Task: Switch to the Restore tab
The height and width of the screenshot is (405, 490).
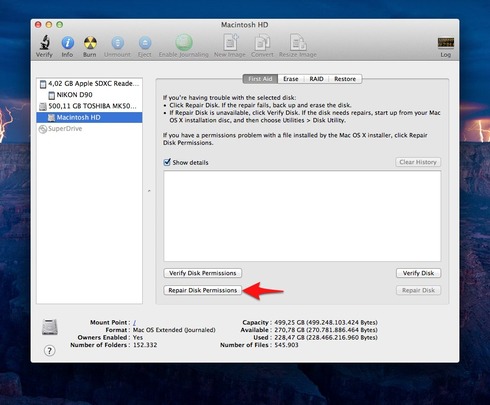Action: coord(345,79)
